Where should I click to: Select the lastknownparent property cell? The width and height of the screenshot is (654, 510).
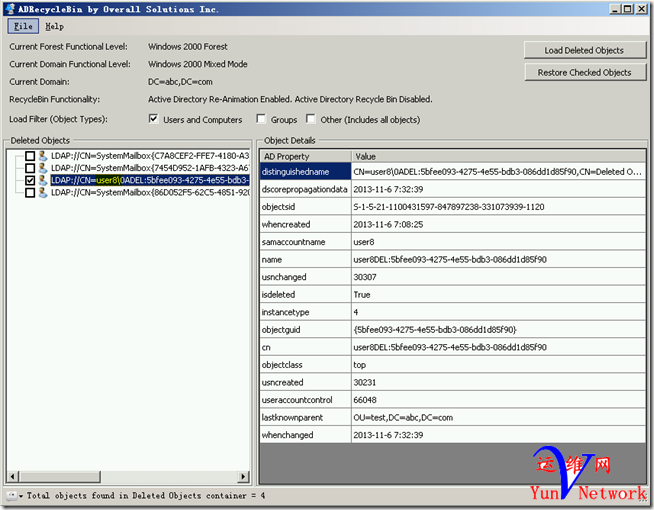click(305, 417)
